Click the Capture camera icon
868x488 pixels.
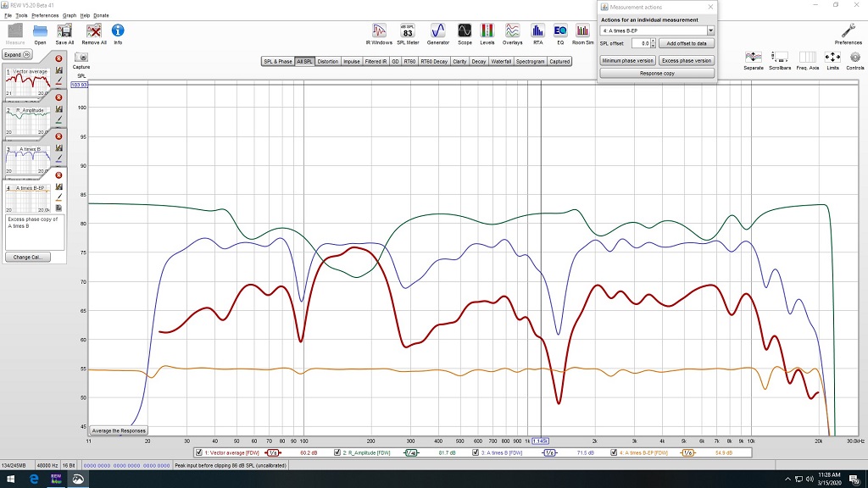point(81,57)
